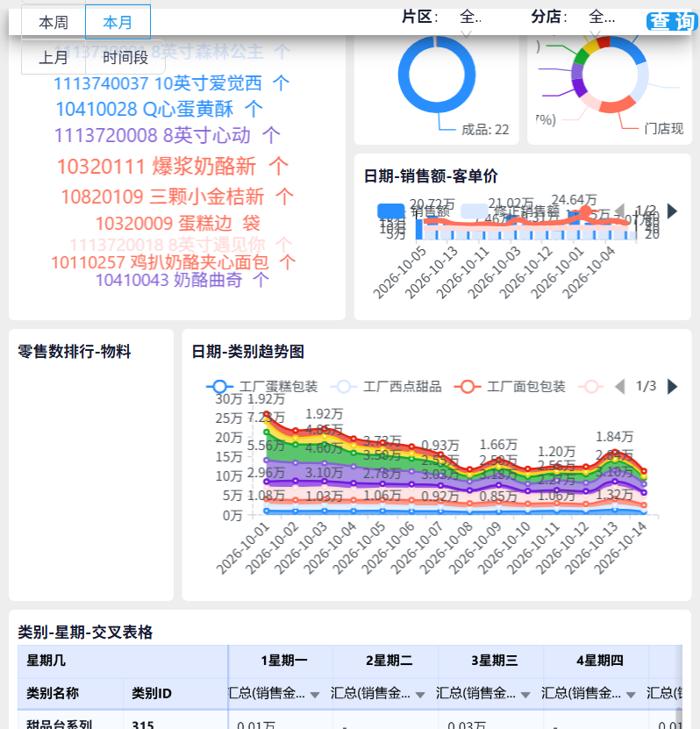
Task: Click the 2026-10-14 axis label in trend chart
Action: (620, 548)
